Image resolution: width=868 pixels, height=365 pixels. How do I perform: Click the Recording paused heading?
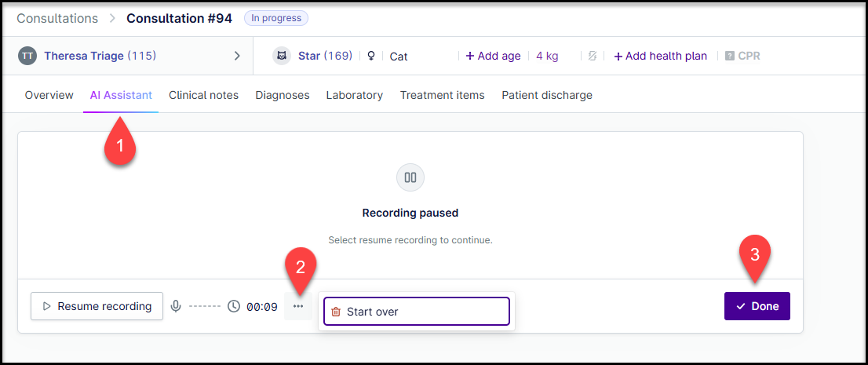click(410, 213)
